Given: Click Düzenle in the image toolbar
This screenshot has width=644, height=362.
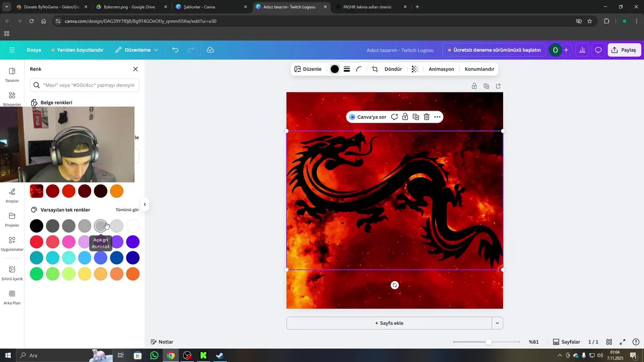Looking at the screenshot, I should click(308, 69).
